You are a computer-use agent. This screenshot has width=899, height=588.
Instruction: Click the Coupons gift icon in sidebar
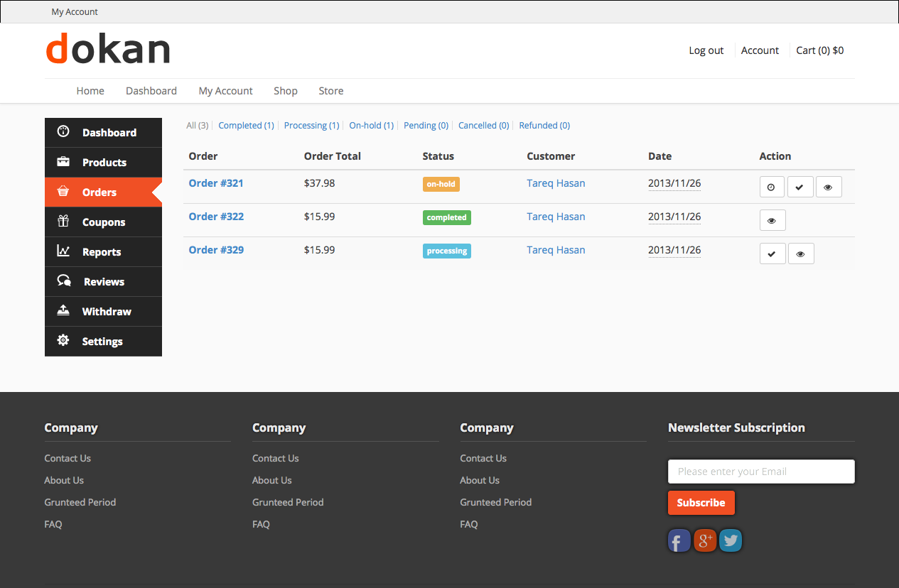tap(63, 222)
